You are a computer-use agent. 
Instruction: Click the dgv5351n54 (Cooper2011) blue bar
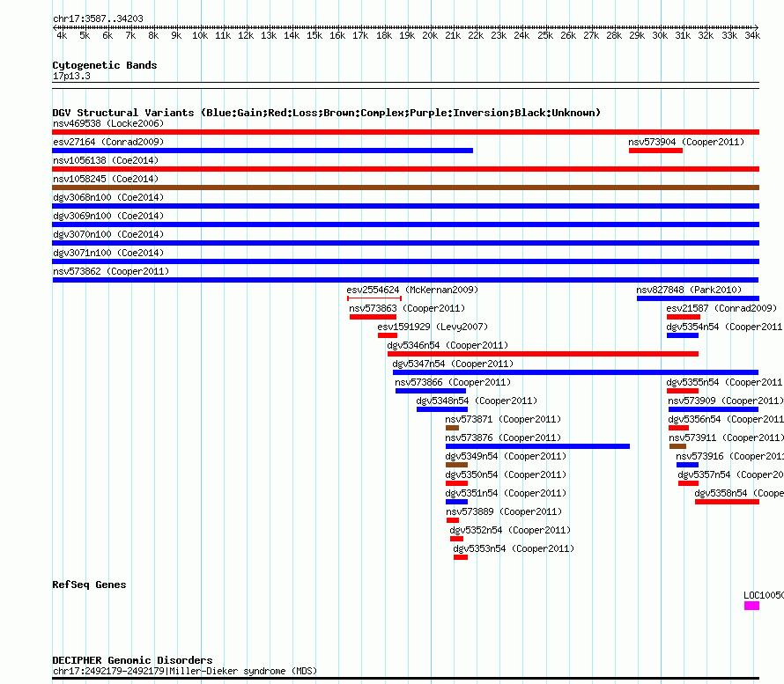[456, 502]
